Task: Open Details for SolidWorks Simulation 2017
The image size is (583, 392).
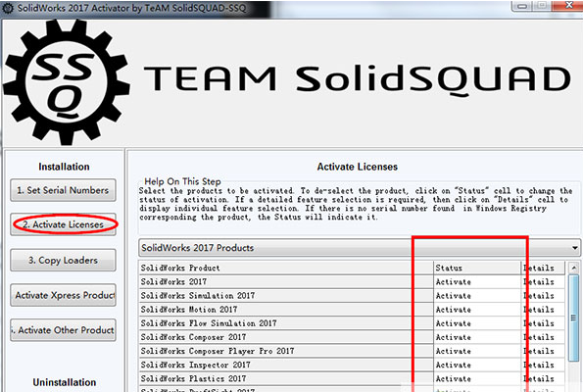Action: pos(543,296)
